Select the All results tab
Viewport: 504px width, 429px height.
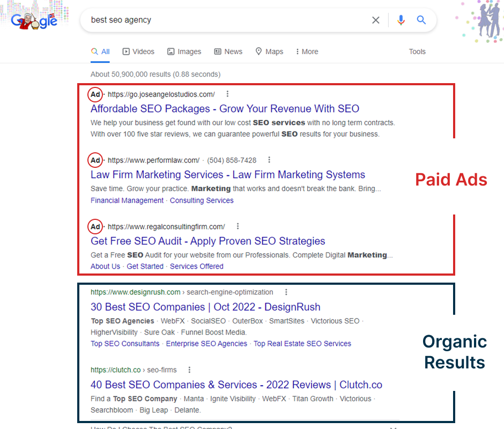tap(100, 51)
